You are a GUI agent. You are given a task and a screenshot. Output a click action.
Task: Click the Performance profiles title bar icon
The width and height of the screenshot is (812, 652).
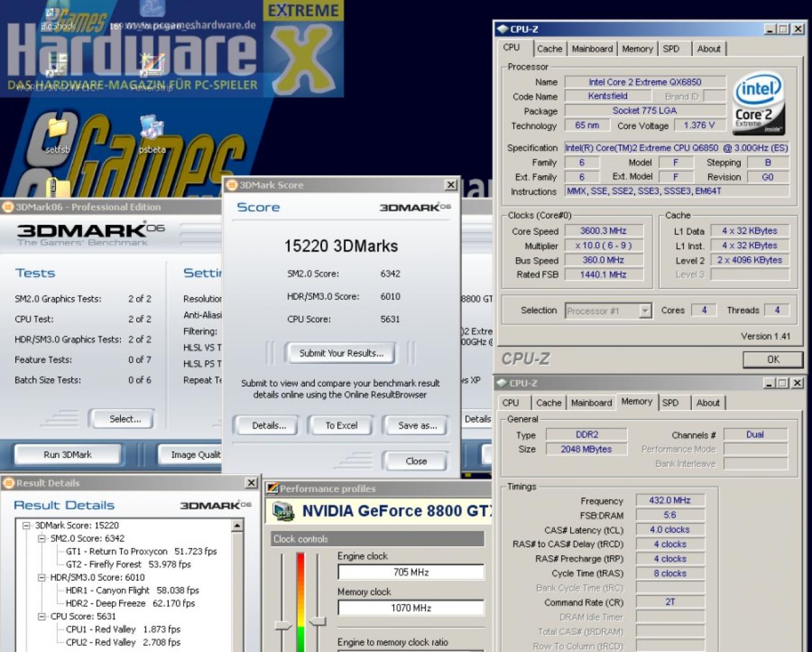[x=272, y=489]
